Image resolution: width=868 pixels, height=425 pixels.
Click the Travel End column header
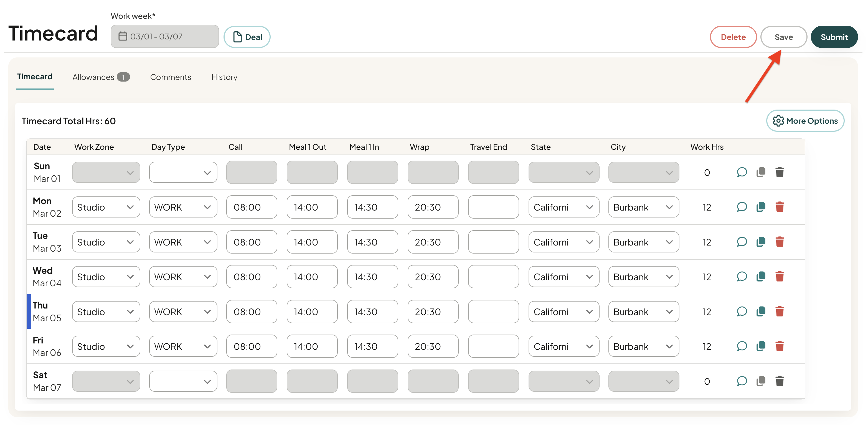tap(488, 147)
